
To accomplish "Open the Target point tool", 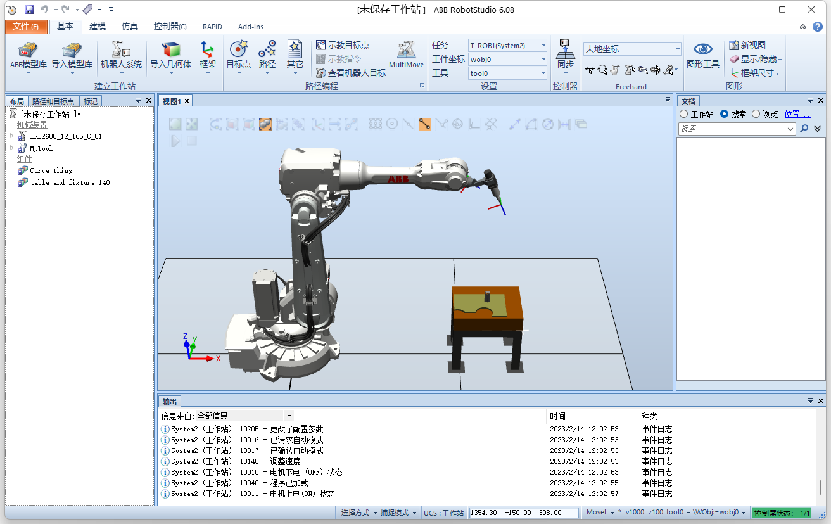I will click(238, 56).
